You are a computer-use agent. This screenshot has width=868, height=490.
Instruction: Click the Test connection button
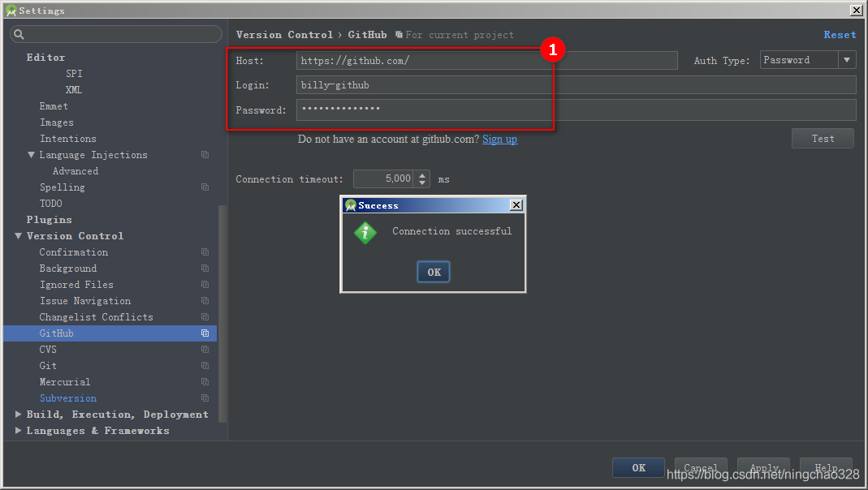coord(823,139)
